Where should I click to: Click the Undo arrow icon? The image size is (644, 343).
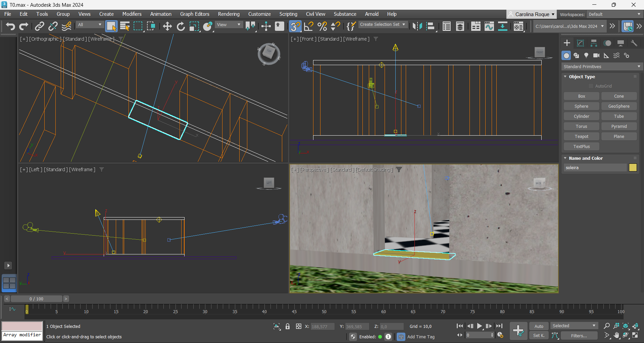(x=10, y=26)
